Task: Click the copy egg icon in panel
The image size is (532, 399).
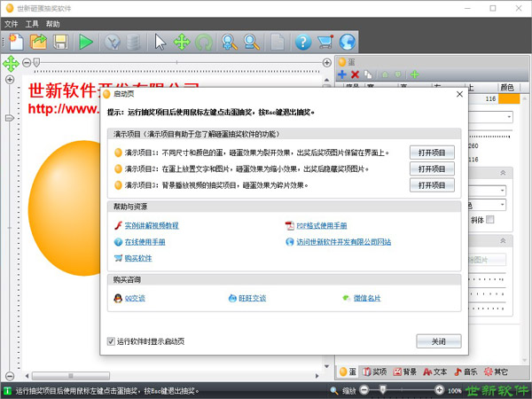Action: pyautogui.click(x=368, y=74)
